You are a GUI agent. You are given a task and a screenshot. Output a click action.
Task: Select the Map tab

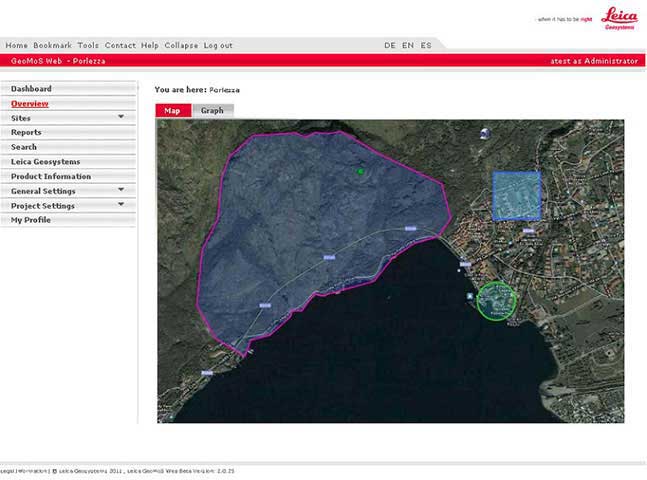(173, 111)
